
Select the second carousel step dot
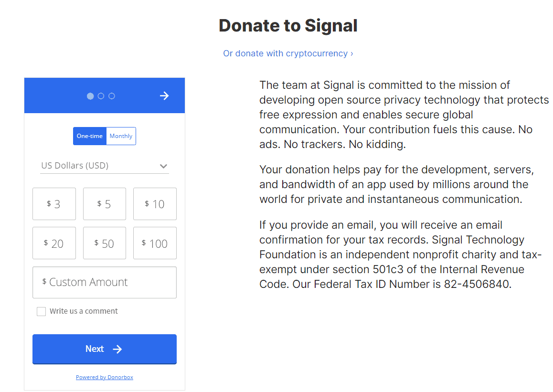101,96
